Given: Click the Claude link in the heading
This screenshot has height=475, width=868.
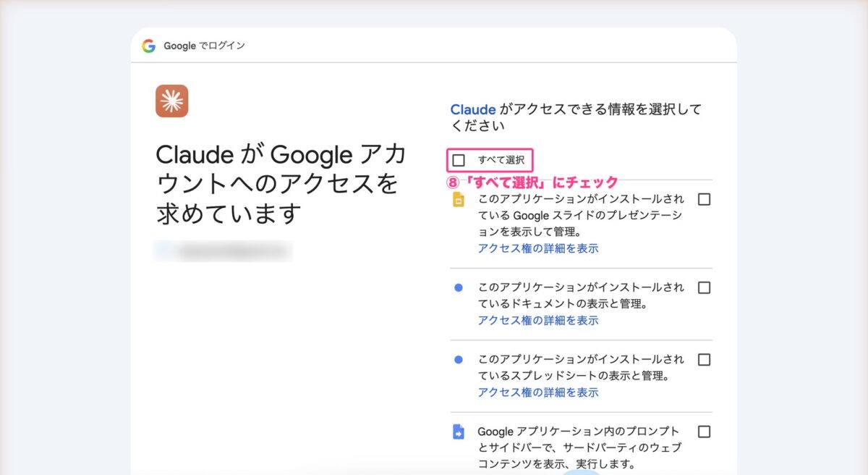Looking at the screenshot, I should (473, 109).
